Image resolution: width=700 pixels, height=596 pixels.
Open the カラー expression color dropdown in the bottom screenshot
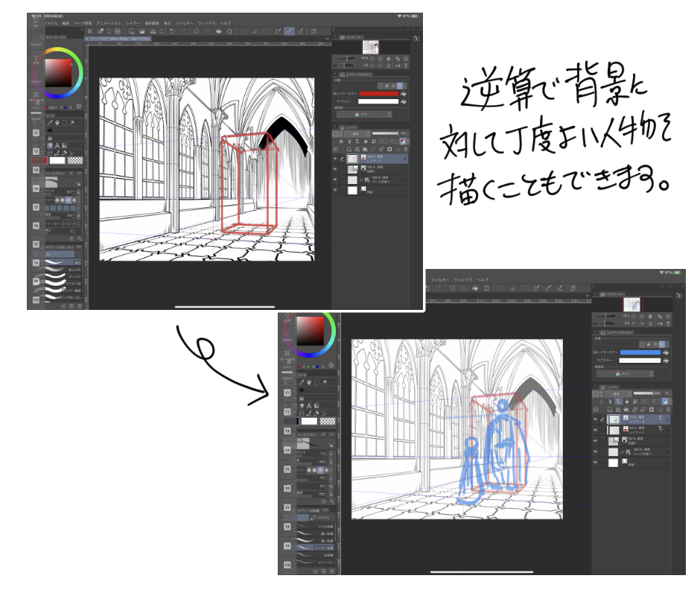(x=625, y=373)
